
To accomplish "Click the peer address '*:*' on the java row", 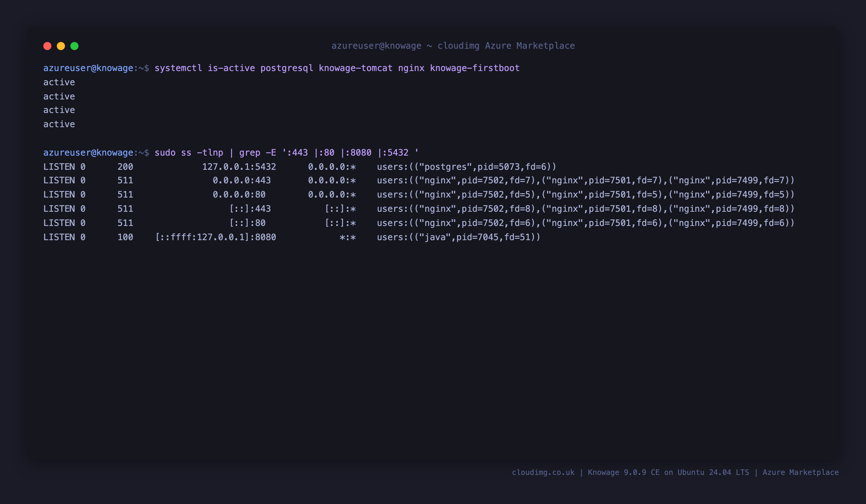I will pos(347,237).
